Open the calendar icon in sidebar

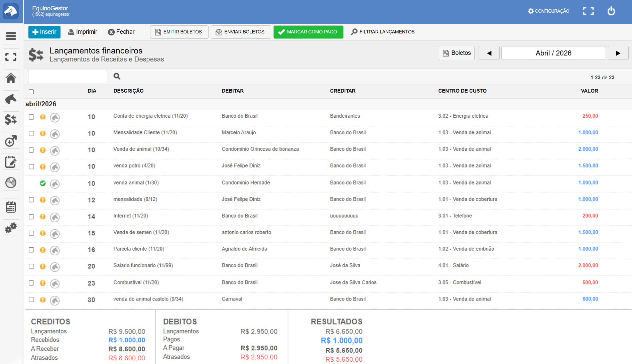click(x=11, y=207)
